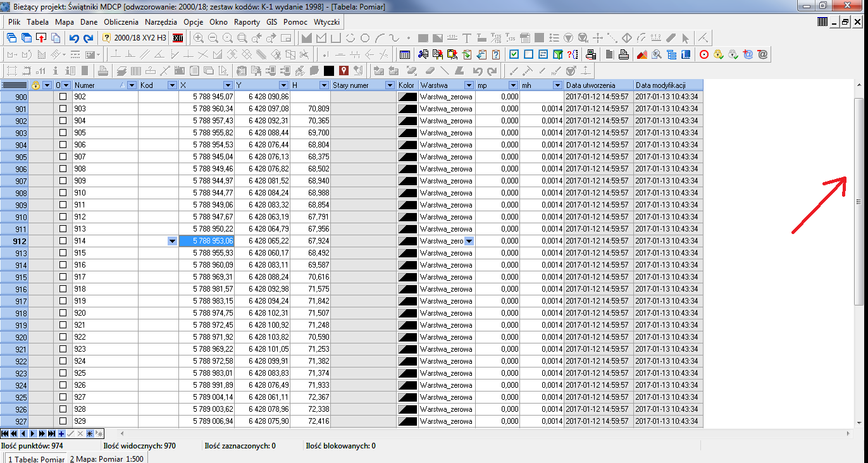Screen dimensions: 868x463
Task: Click the Kolor column header
Action: (407, 85)
